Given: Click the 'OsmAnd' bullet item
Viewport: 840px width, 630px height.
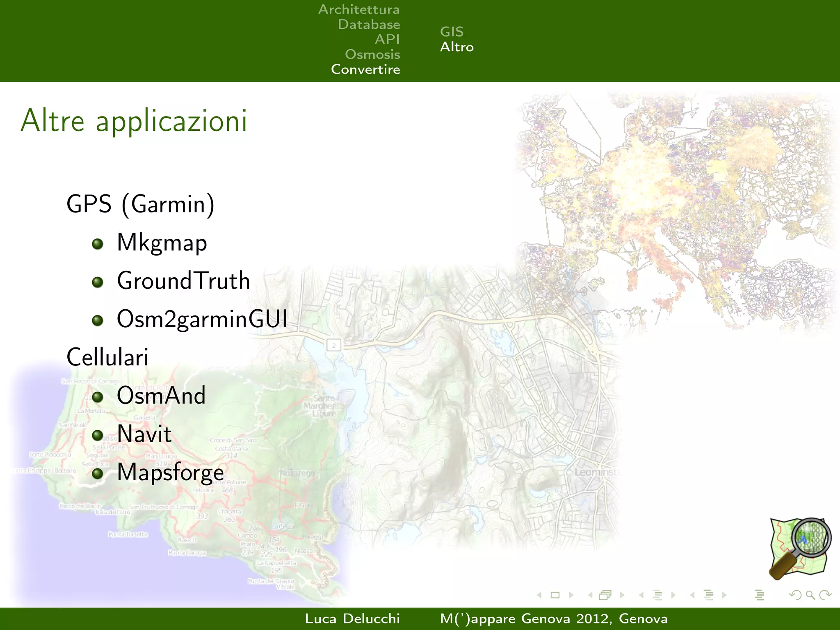Looking at the screenshot, I should 161,395.
